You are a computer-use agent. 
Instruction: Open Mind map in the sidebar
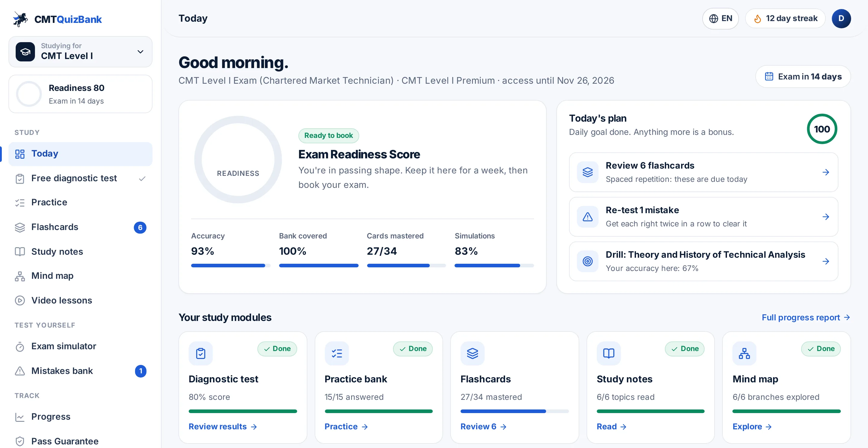80,276
